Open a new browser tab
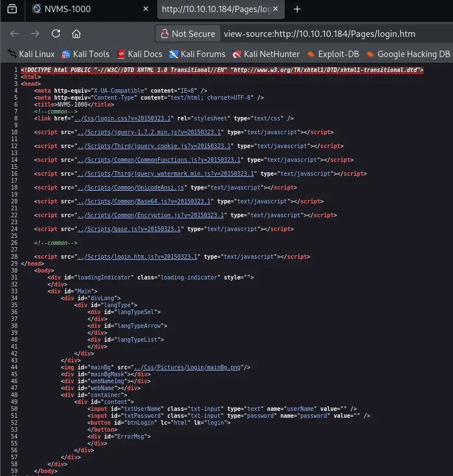 [x=297, y=9]
